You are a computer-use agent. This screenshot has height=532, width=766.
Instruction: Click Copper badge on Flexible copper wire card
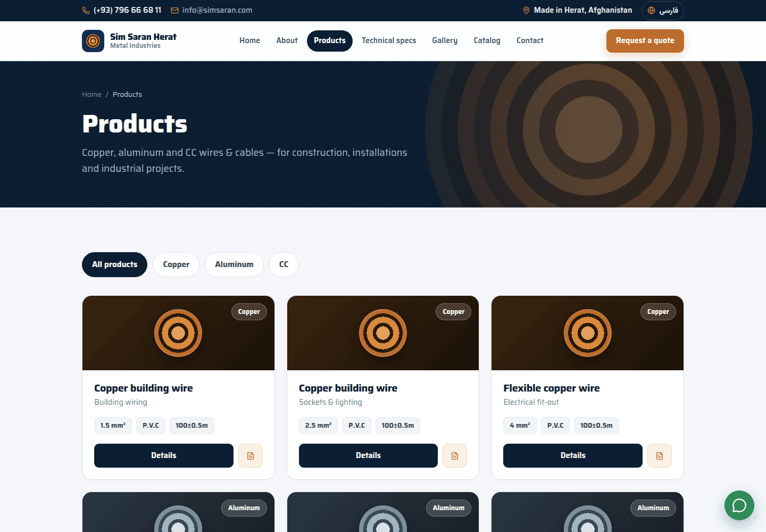click(658, 312)
